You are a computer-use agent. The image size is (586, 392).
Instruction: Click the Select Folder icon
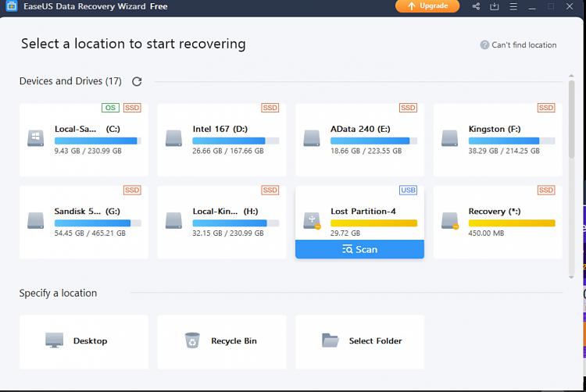330,340
